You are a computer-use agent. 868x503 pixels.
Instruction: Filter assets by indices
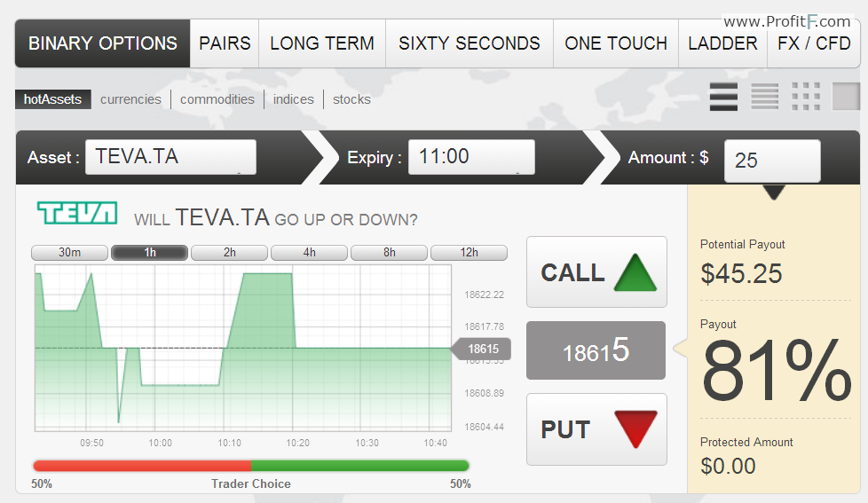pos(294,99)
